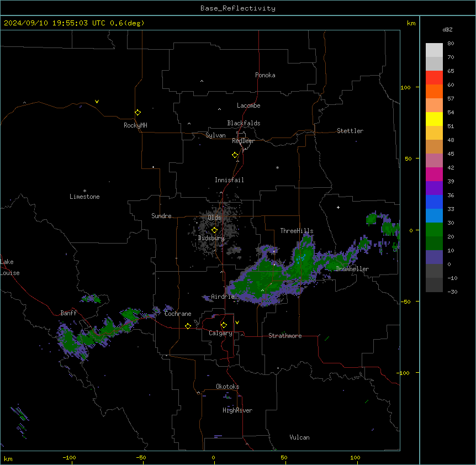Select the Ponoka city label
The image size is (476, 465).
point(265,75)
